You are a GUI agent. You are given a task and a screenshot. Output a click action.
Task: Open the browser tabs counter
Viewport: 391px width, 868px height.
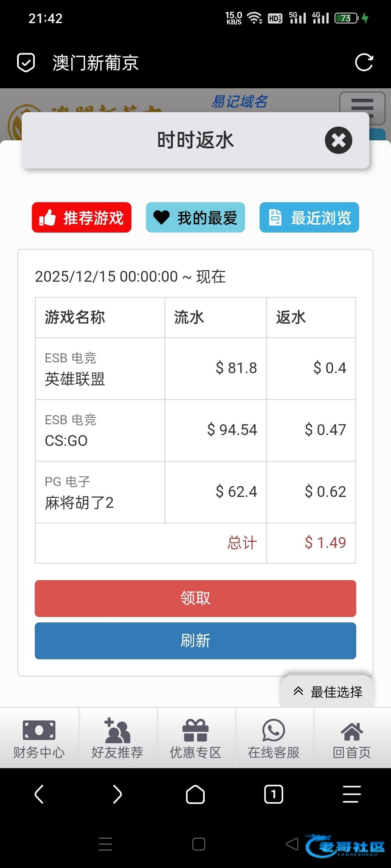pyautogui.click(x=274, y=794)
